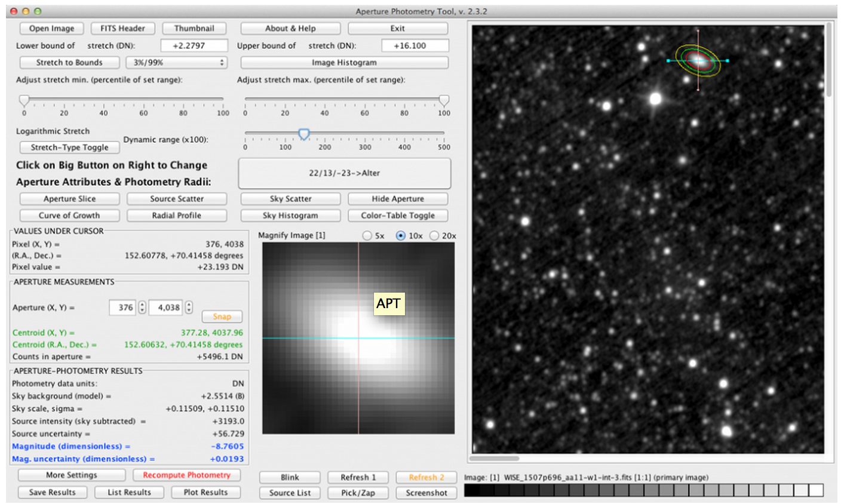Increment the Aperture X value
The height and width of the screenshot is (504, 847).
pyautogui.click(x=142, y=304)
